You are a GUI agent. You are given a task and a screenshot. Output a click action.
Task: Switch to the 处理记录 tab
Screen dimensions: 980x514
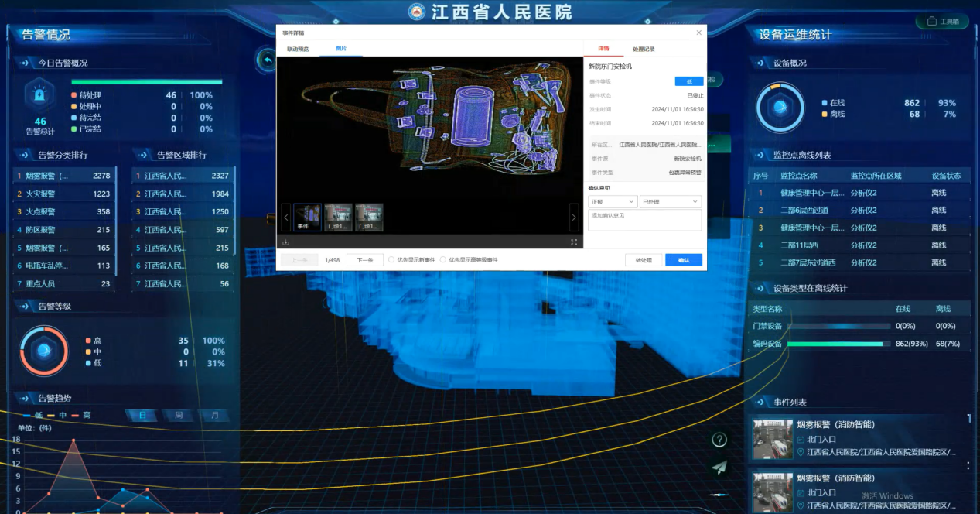[x=644, y=49]
